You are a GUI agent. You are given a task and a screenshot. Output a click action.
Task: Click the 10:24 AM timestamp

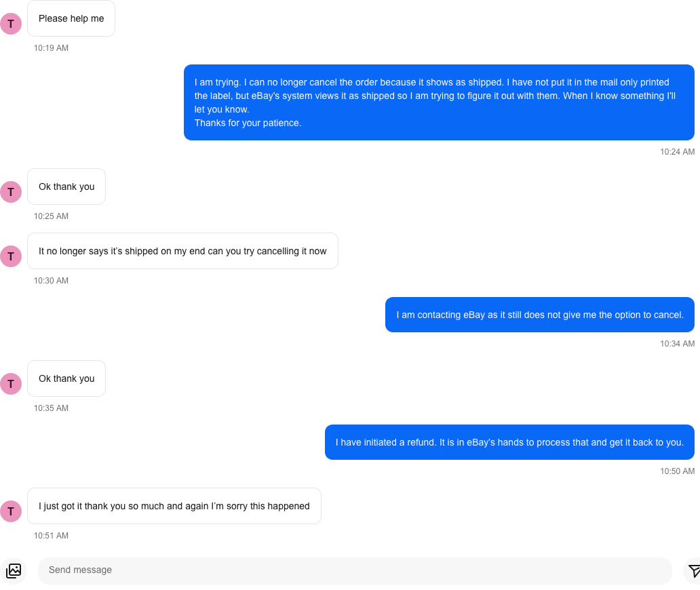coord(677,152)
